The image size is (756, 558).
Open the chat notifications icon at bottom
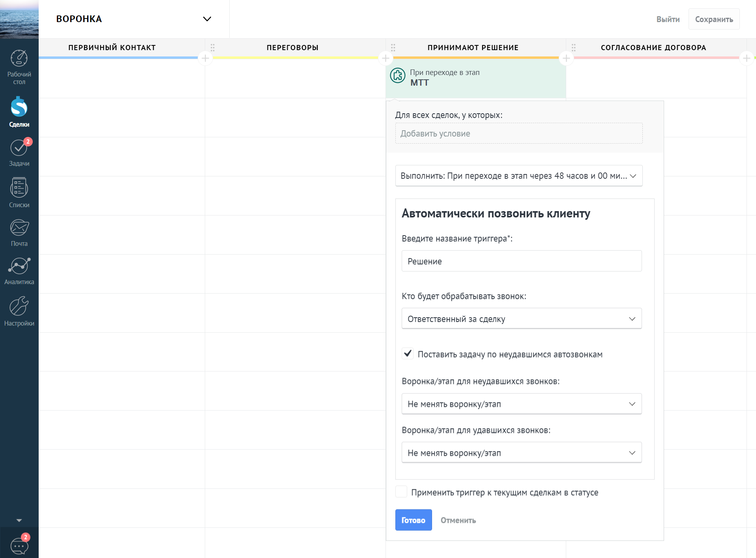pos(19,546)
